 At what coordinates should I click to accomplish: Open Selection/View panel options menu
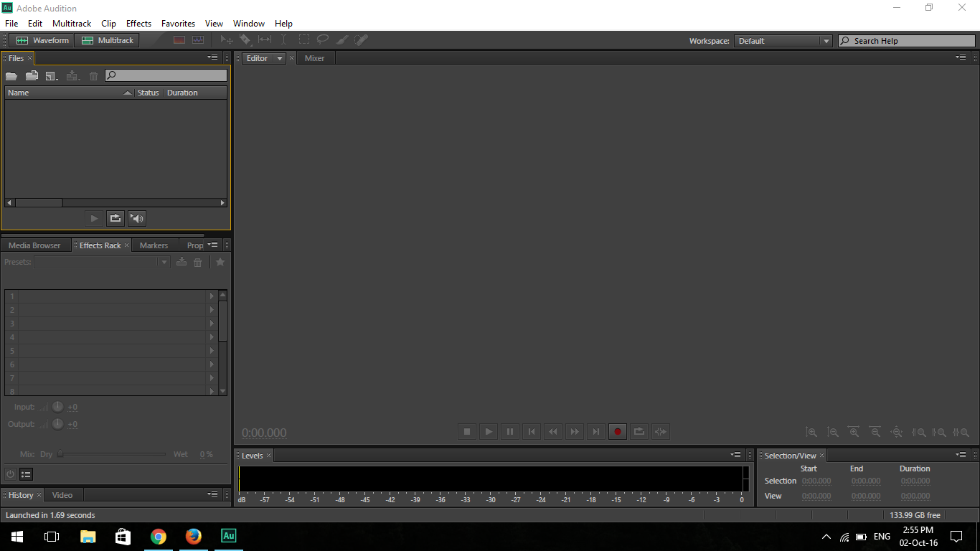point(961,454)
